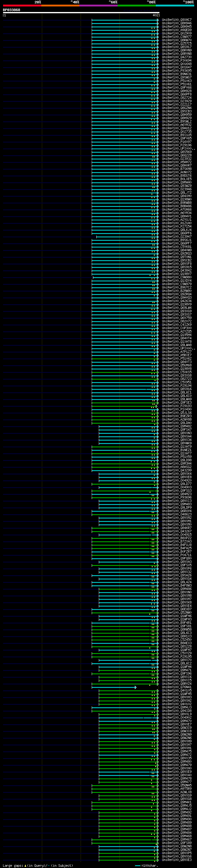197x868 pixels.
Task: Select hit label UniRef100_Q6RUV4
Action: point(177,511)
